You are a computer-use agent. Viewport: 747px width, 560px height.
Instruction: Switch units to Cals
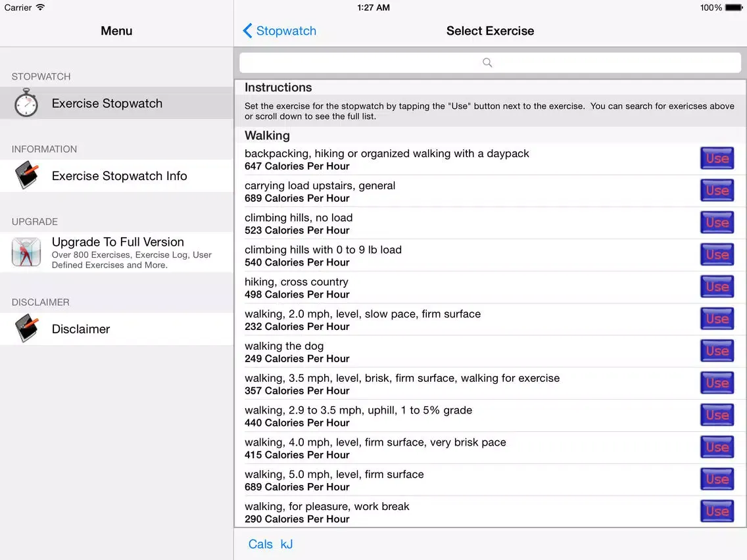tap(260, 544)
